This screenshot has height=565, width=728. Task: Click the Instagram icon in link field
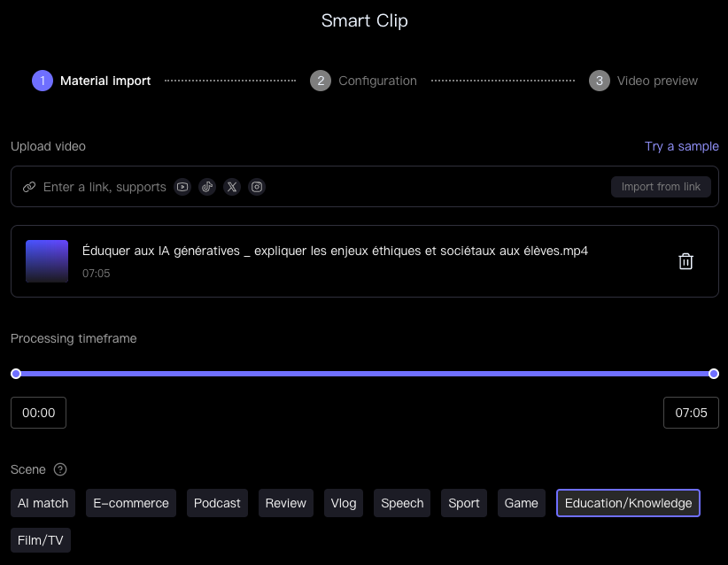[x=257, y=187]
